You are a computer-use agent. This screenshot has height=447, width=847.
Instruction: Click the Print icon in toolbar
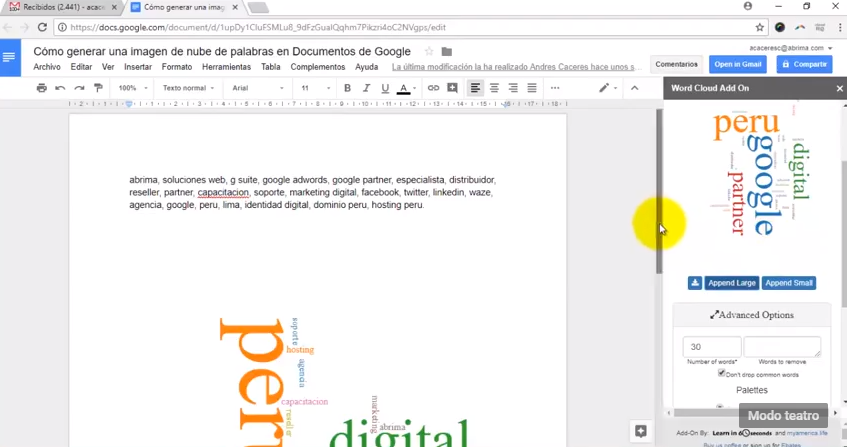42,88
